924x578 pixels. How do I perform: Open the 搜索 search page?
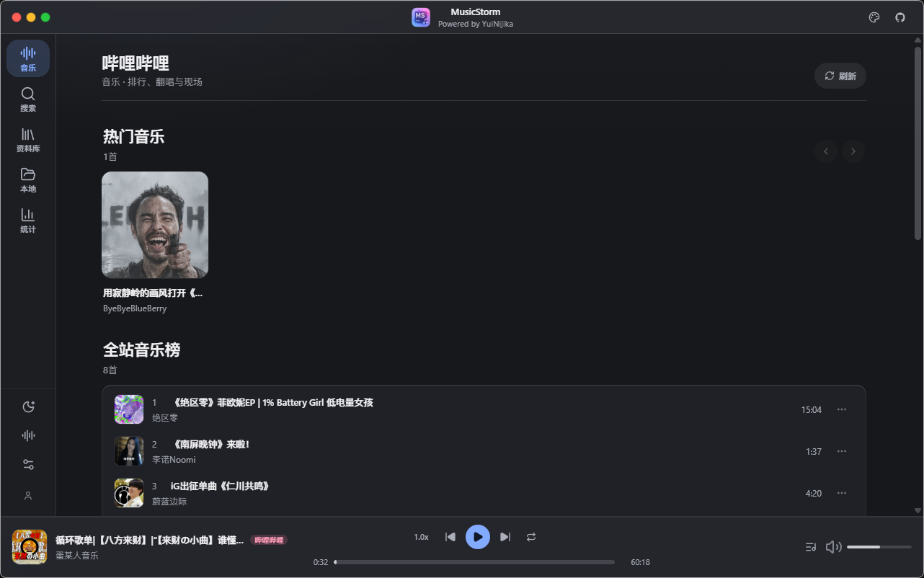coord(28,99)
